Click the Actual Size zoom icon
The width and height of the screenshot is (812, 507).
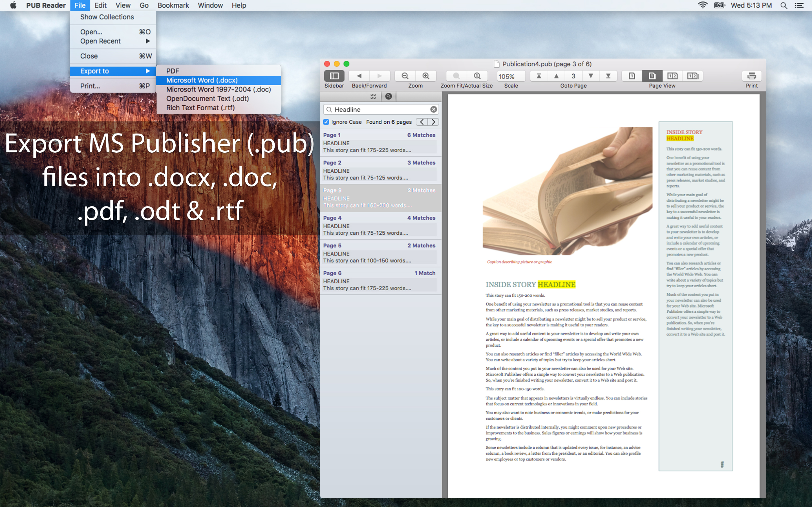coord(477,76)
